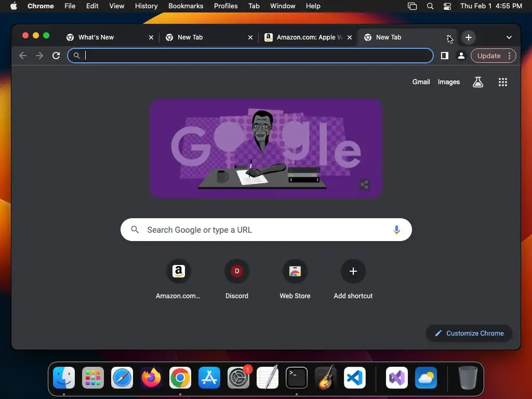Close the Amazon.com tab
The height and width of the screenshot is (399, 532).
point(350,37)
